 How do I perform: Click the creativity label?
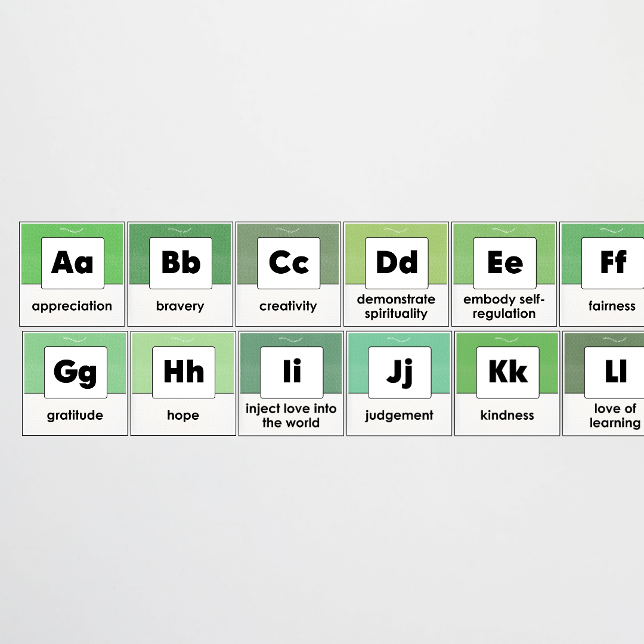coord(288,306)
